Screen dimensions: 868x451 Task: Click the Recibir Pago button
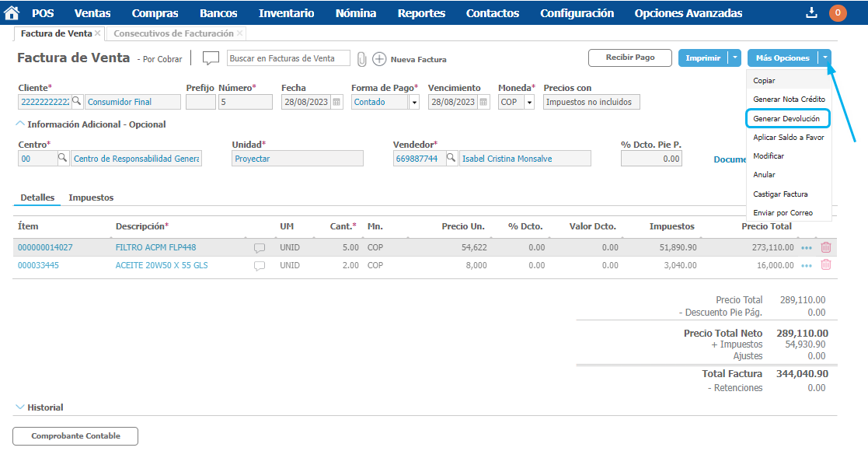[x=629, y=58]
